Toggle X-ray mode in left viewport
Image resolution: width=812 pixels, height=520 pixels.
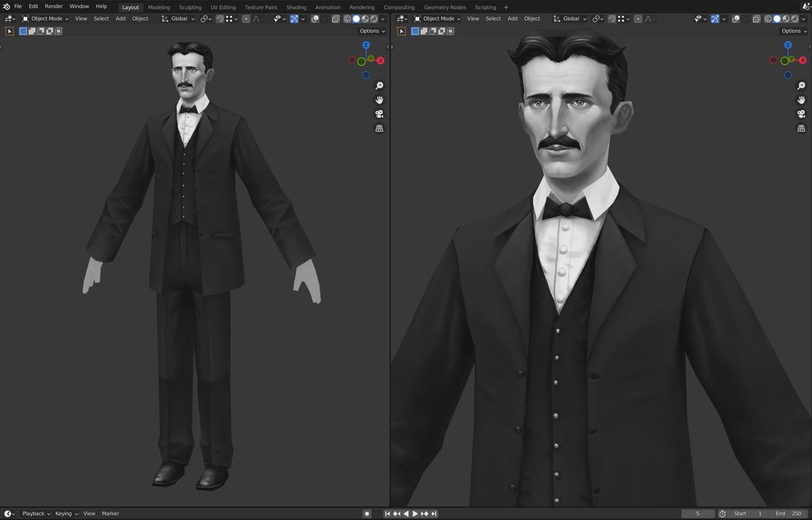[335, 18]
